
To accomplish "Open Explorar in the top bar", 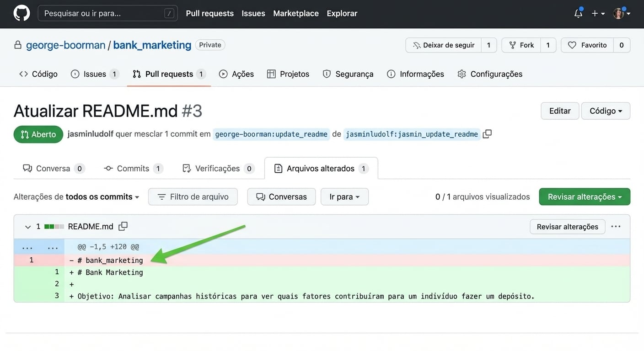I will tap(342, 14).
